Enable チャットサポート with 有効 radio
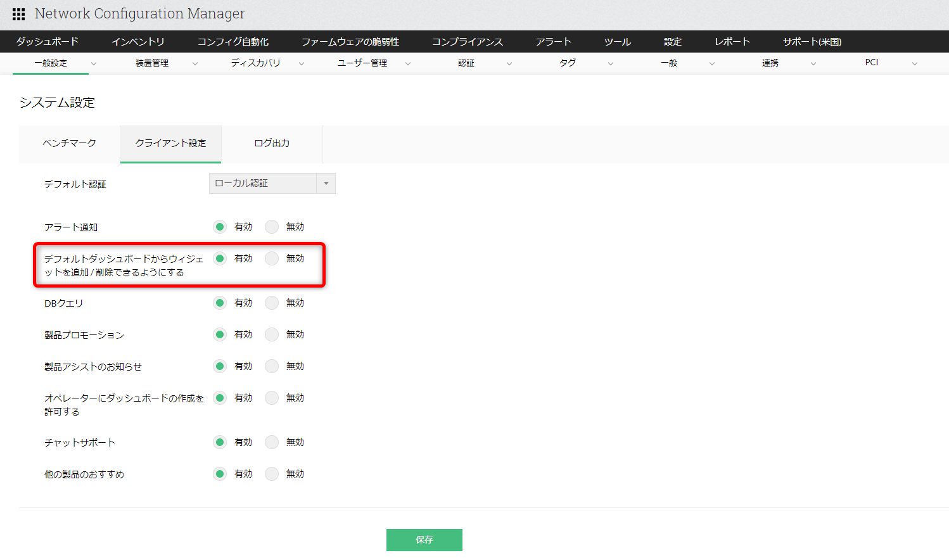 pyautogui.click(x=220, y=442)
